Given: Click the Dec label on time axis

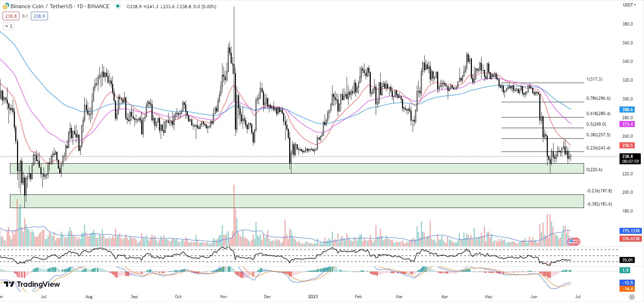Looking at the screenshot, I should [x=267, y=297].
